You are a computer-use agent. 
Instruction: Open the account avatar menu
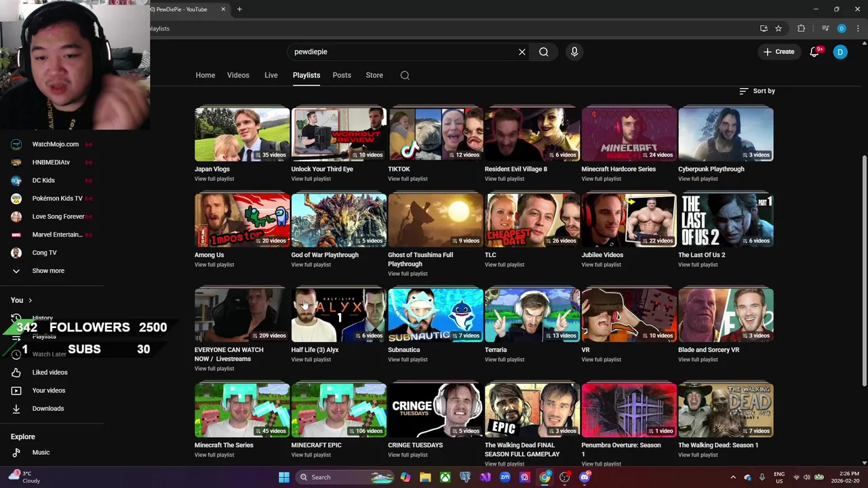tap(840, 52)
